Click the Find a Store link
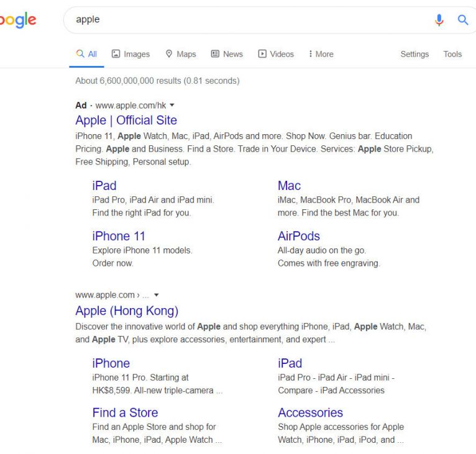This screenshot has width=476, height=454. point(125,412)
